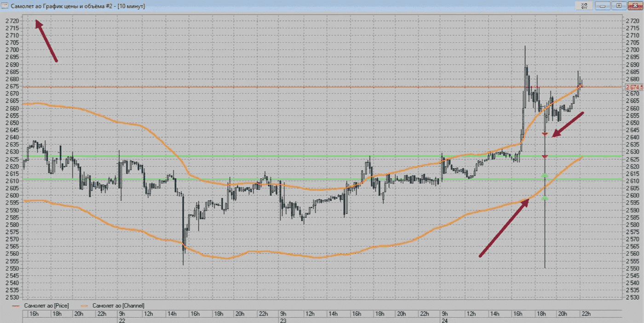The width and height of the screenshot is (644, 323).
Task: Select the 'Самолет ао [Channel]' legend label
Action: point(118,306)
